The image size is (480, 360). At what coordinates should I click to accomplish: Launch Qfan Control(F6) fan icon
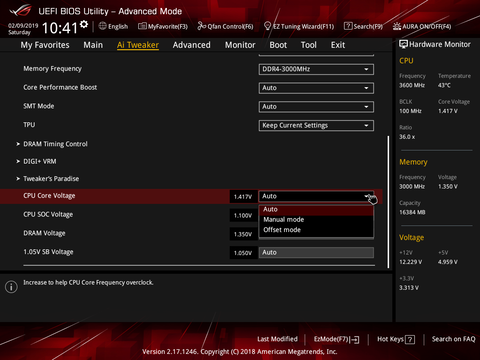coord(201,26)
